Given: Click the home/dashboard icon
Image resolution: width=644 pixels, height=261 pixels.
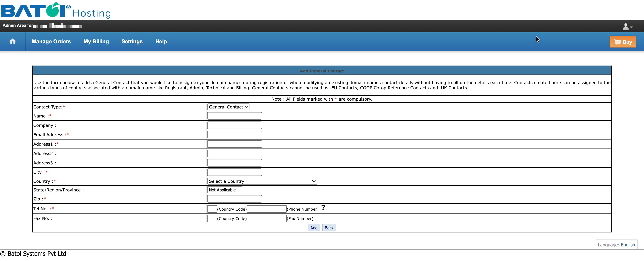Looking at the screenshot, I should click(13, 41).
